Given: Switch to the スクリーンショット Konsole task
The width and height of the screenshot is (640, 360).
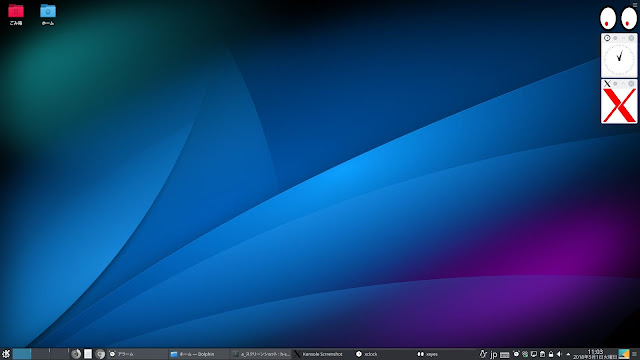Looking at the screenshot, I should coord(260,354).
